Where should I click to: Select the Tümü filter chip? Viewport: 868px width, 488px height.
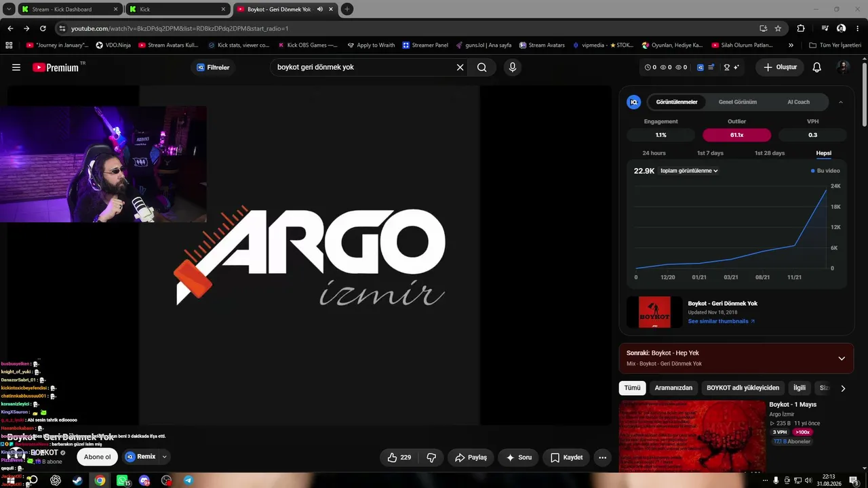pyautogui.click(x=632, y=388)
